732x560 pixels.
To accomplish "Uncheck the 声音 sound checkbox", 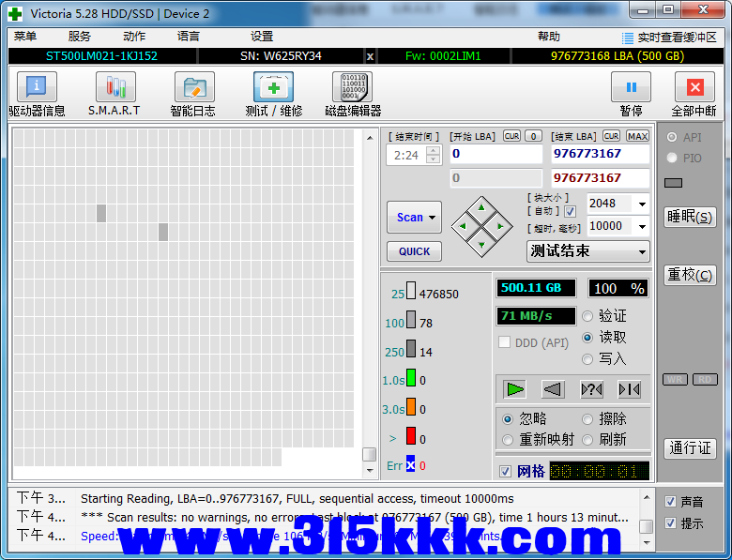I will point(670,502).
